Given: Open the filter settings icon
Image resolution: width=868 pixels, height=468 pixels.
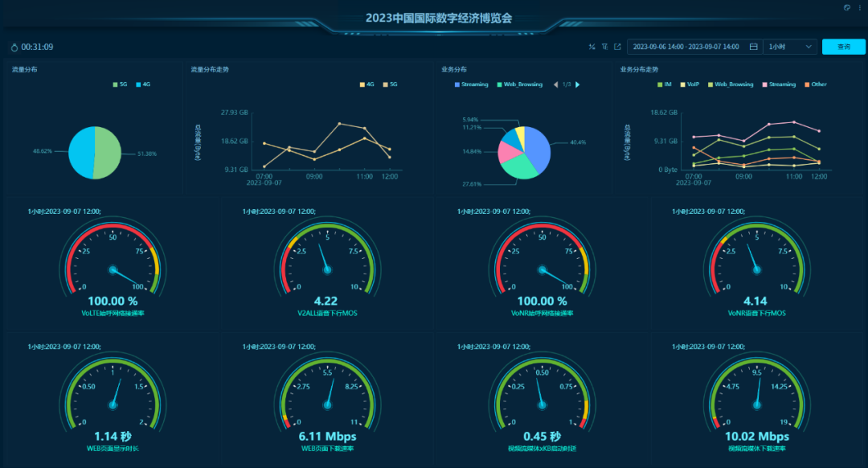Looking at the screenshot, I should pyautogui.click(x=604, y=47).
